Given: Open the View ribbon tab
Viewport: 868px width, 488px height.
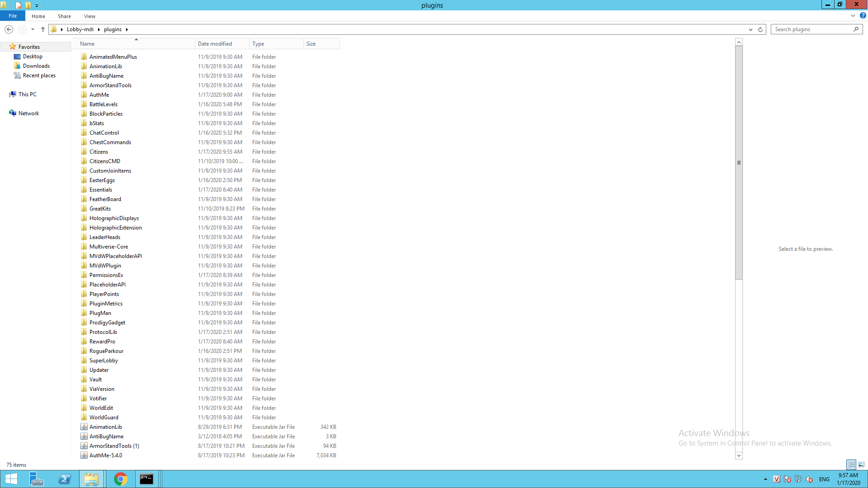Looking at the screenshot, I should [90, 16].
